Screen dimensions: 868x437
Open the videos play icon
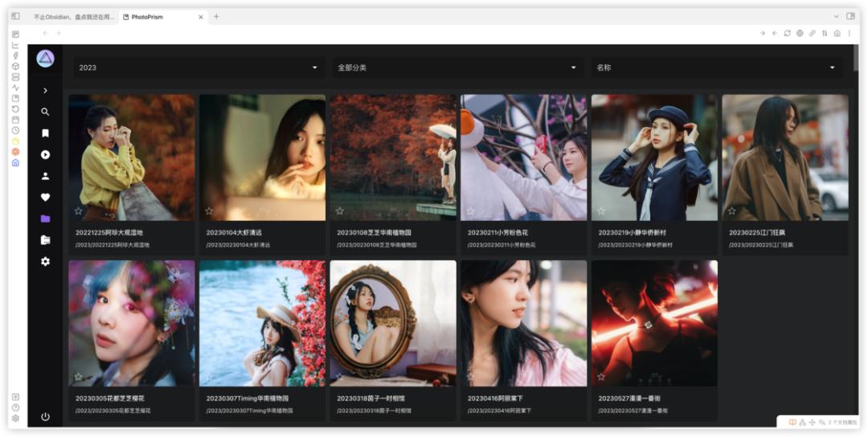45,155
